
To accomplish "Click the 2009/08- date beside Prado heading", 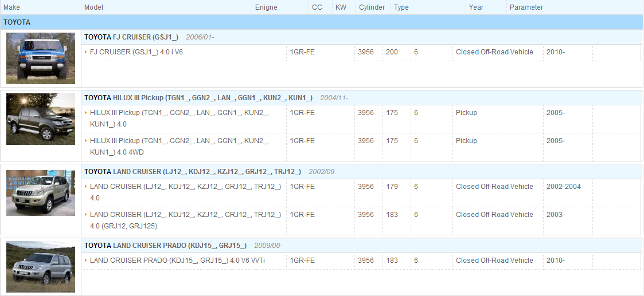I will click(268, 246).
